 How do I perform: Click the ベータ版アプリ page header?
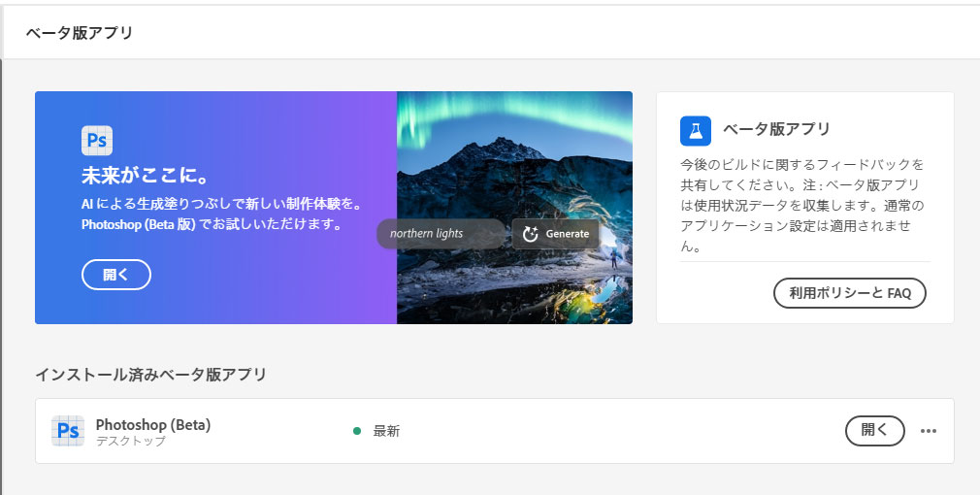pos(80,32)
